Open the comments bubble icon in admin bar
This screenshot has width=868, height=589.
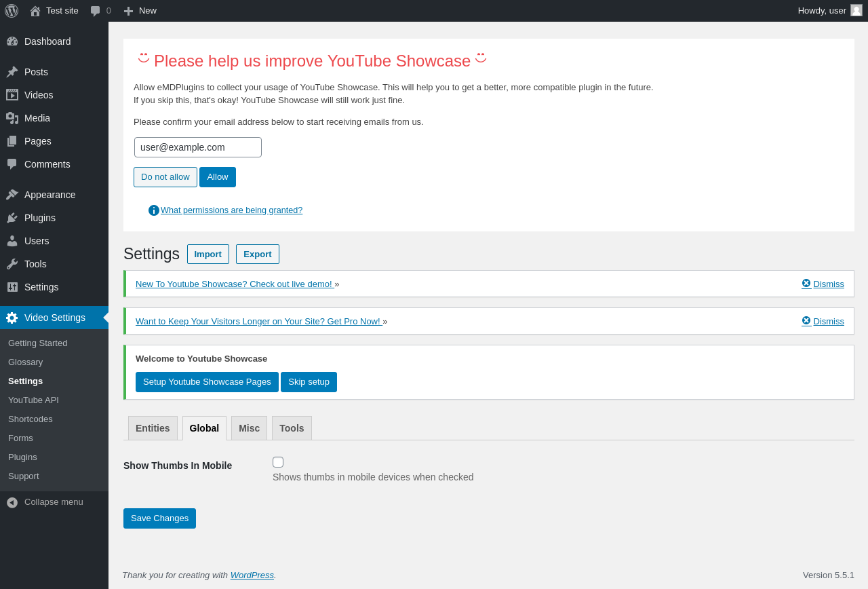click(96, 11)
